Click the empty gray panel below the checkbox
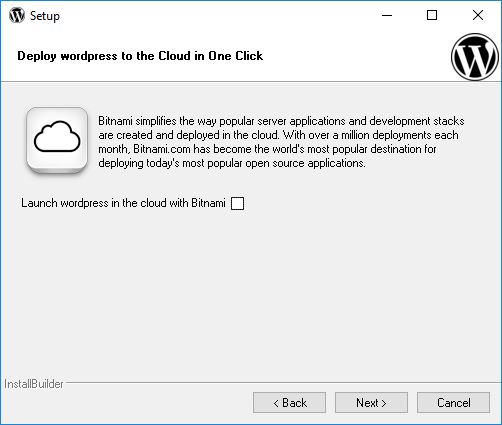This screenshot has height=425, width=502. click(x=250, y=293)
